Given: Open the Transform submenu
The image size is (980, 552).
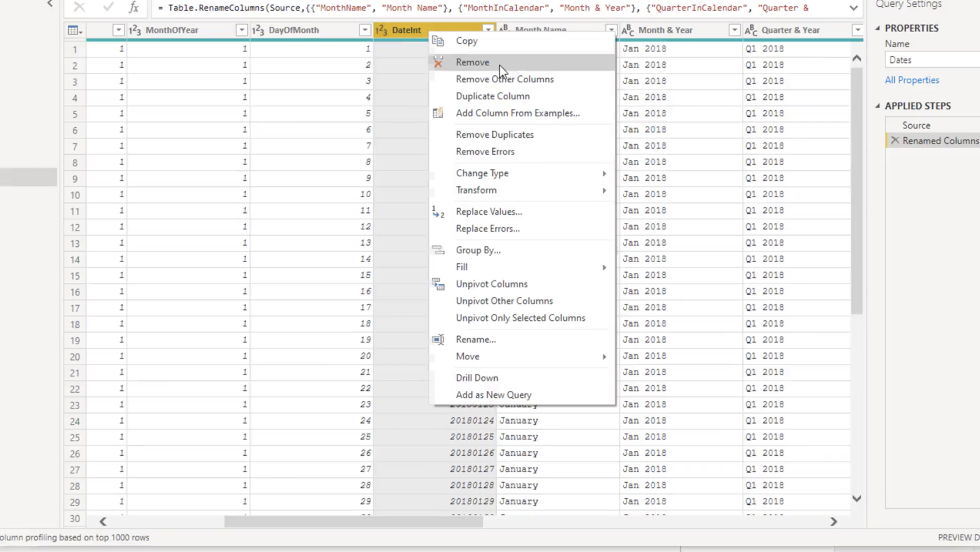Looking at the screenshot, I should tap(522, 190).
